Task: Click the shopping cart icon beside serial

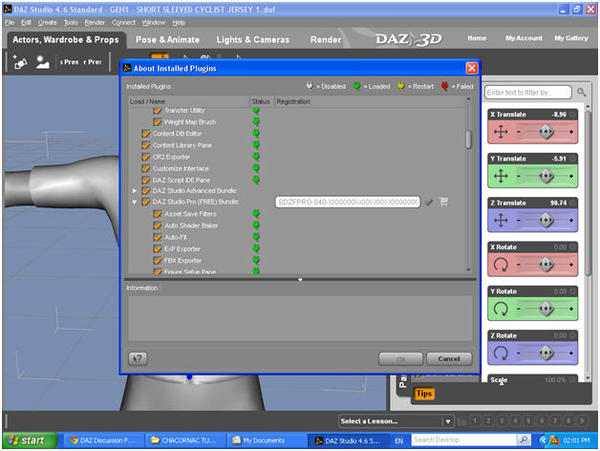Action: click(x=443, y=202)
